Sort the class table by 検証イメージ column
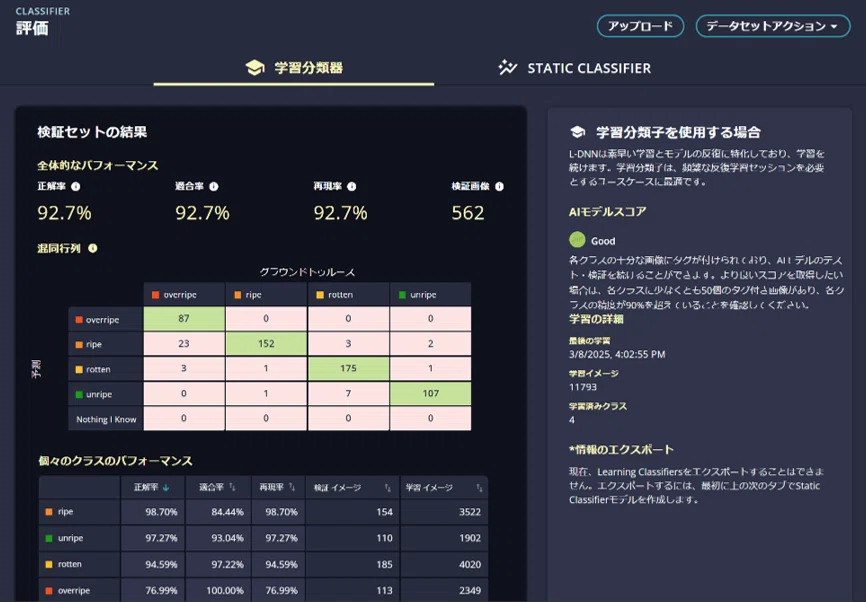The height and width of the screenshot is (602, 866). pyautogui.click(x=353, y=487)
